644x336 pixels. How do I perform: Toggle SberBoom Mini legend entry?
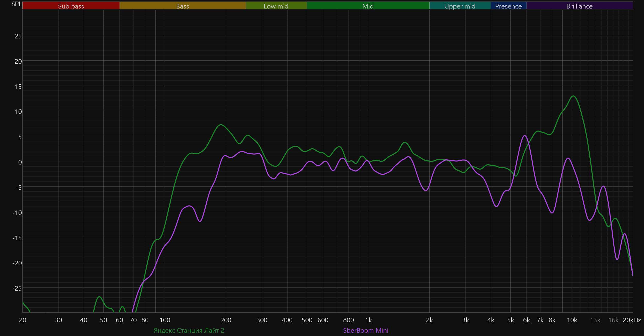[x=366, y=330]
